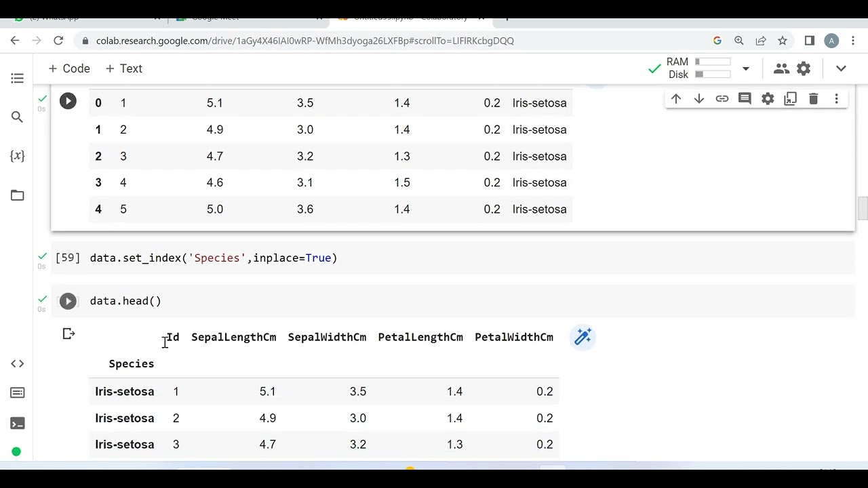Select Iris-setosa in upper table row 4
This screenshot has height=488, width=868.
point(539,183)
